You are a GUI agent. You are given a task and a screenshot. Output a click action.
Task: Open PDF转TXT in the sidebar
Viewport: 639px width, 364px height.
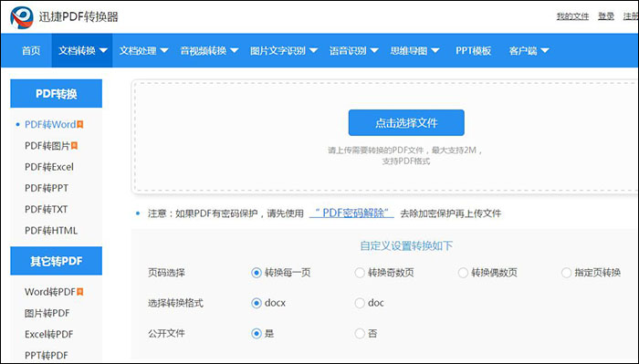point(46,209)
